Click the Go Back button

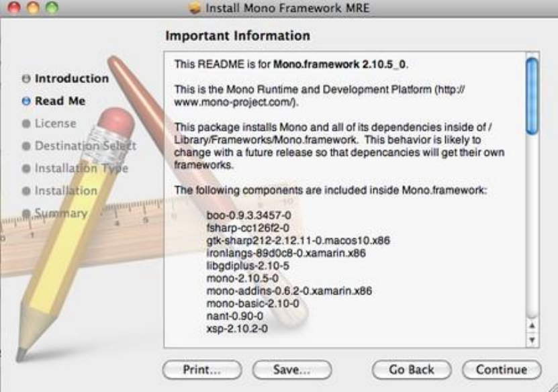coord(412,370)
